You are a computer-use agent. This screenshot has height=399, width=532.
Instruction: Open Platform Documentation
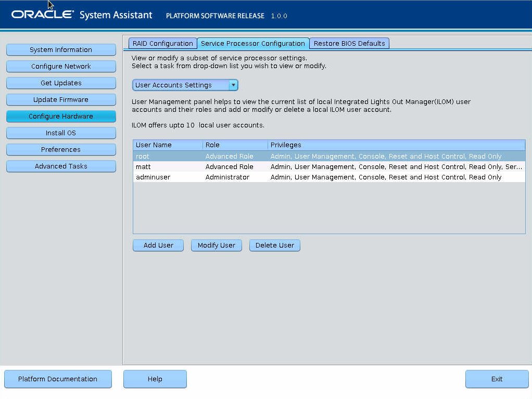[58, 379]
